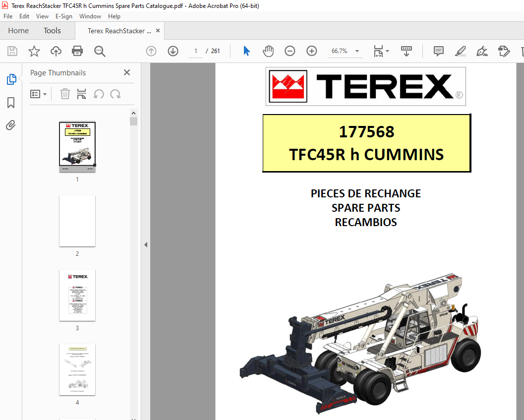Click the Terex logo in document
Image resolution: width=524 pixels, height=420 pixels.
click(365, 86)
